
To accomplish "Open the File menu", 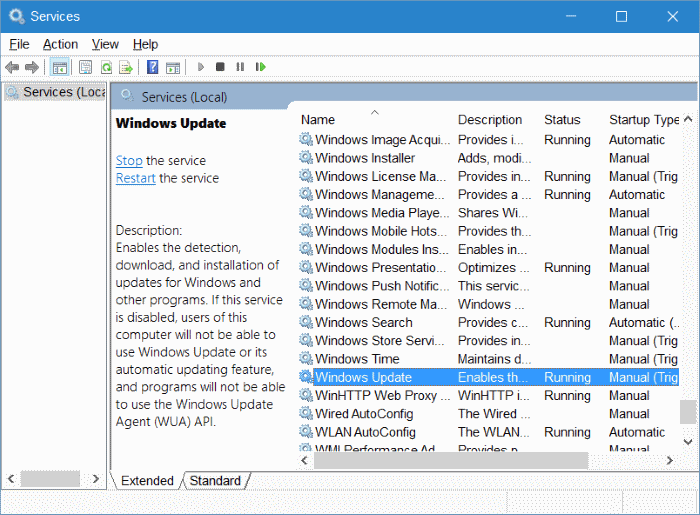I will point(19,44).
